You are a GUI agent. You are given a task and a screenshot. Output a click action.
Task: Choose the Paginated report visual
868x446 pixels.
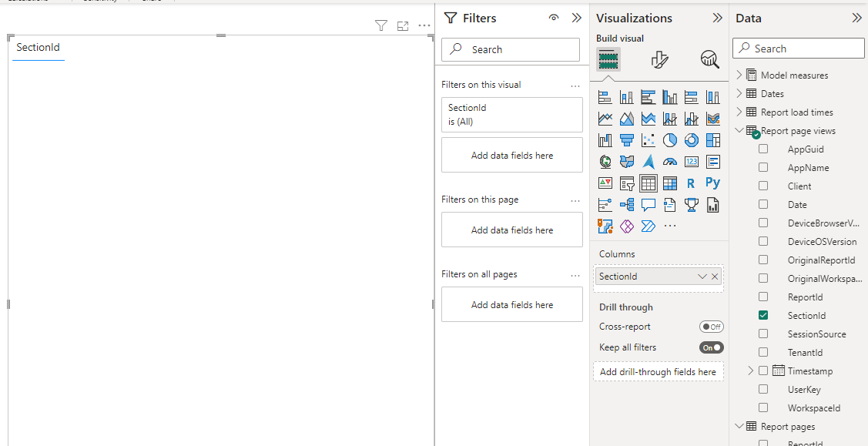[x=713, y=205]
